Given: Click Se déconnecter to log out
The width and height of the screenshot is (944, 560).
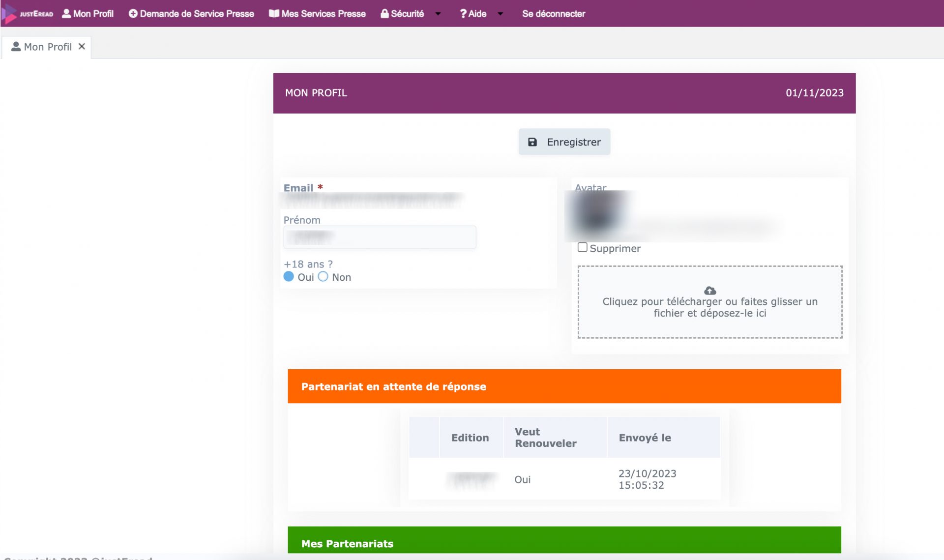Looking at the screenshot, I should click(x=554, y=14).
